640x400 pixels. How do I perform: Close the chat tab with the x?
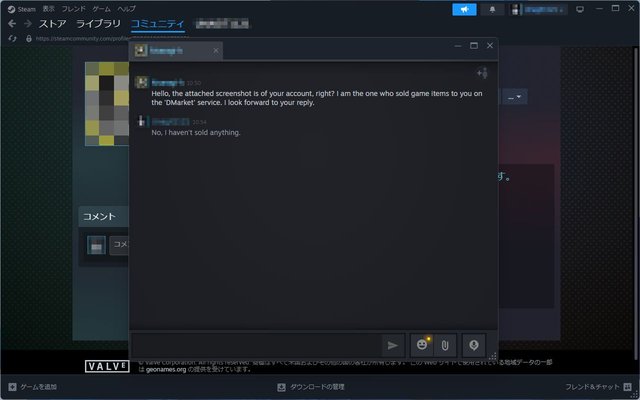(x=216, y=51)
